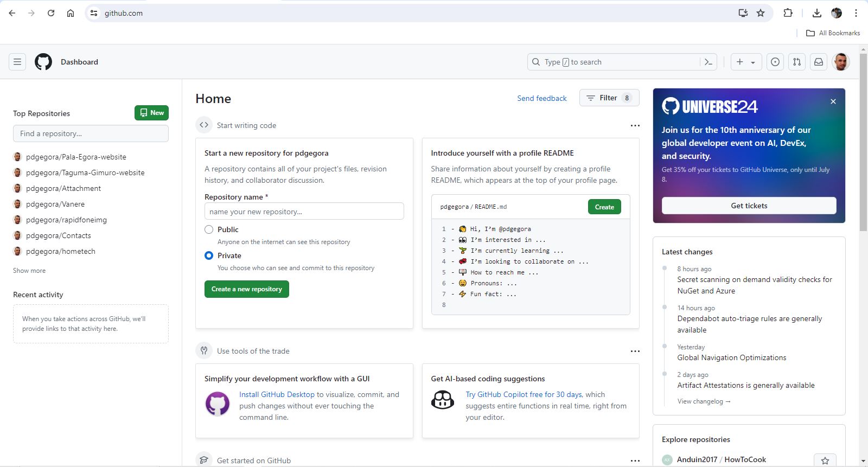Focus the Repository name input

coord(304,211)
